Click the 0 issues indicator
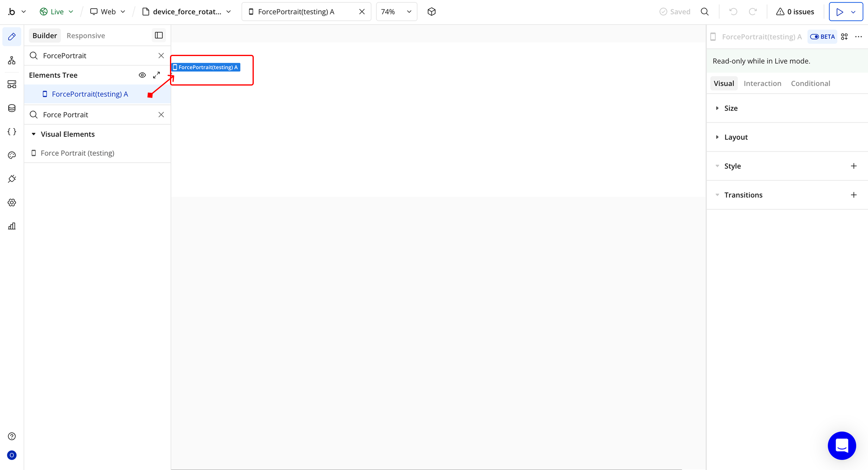Image resolution: width=868 pixels, height=470 pixels. coord(795,12)
